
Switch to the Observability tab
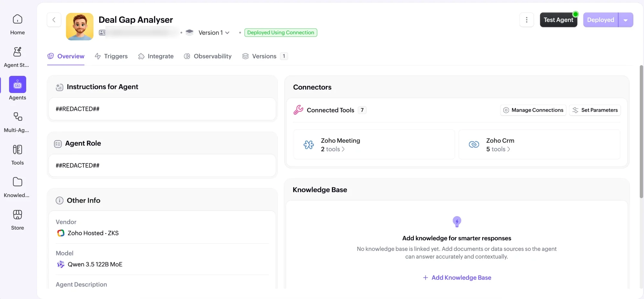[x=208, y=56]
